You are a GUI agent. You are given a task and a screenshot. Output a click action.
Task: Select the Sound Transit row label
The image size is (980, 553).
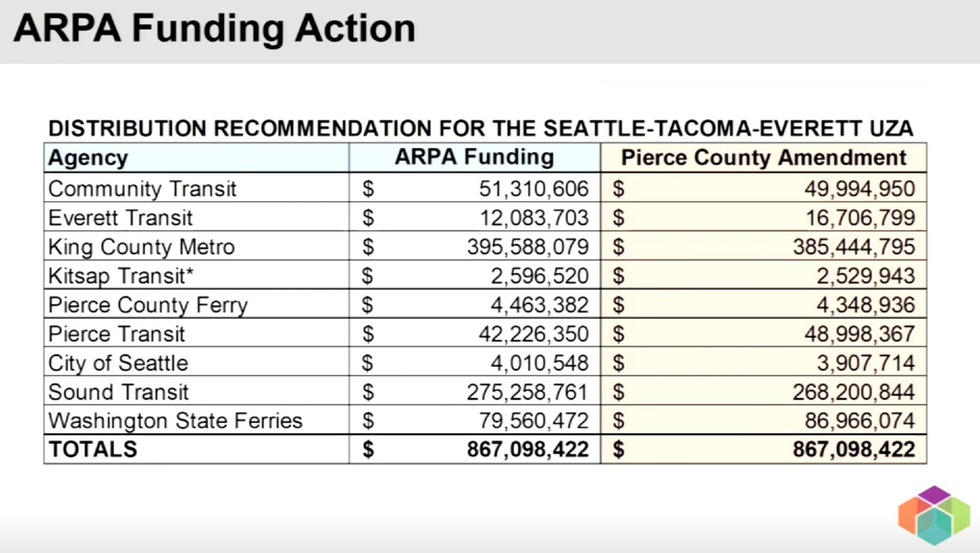click(118, 392)
